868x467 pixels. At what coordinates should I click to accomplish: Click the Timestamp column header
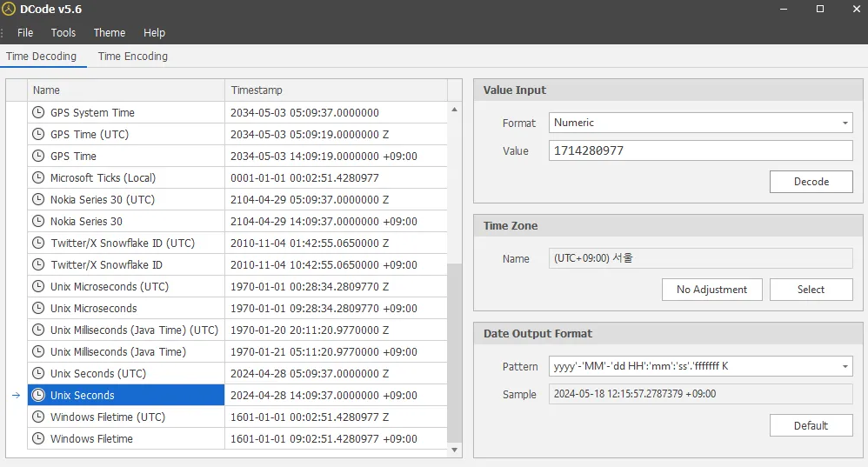tap(336, 90)
